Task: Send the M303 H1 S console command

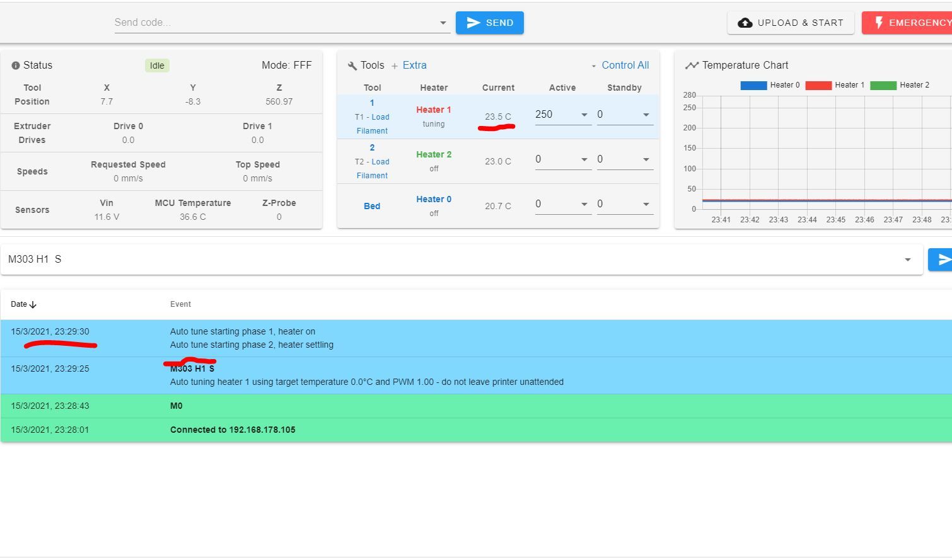Action: (941, 260)
